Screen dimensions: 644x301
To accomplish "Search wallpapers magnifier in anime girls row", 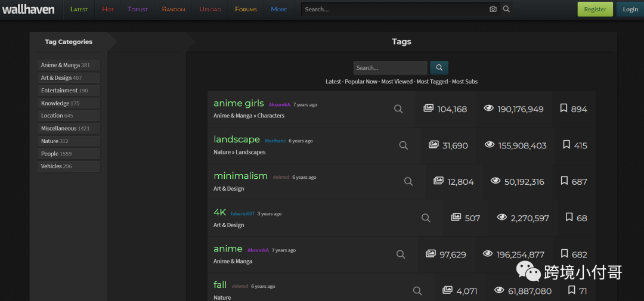I will click(398, 109).
